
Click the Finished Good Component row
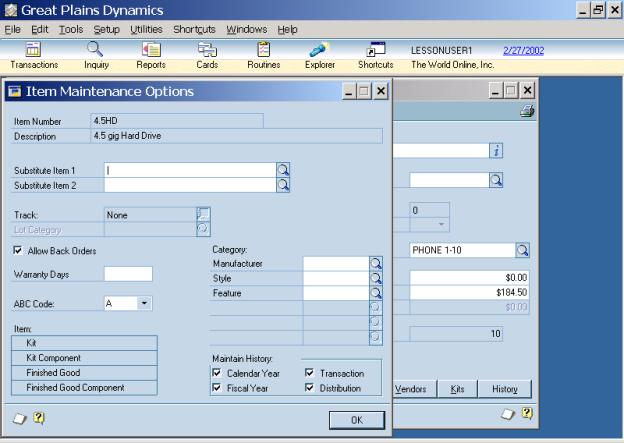pos(84,387)
